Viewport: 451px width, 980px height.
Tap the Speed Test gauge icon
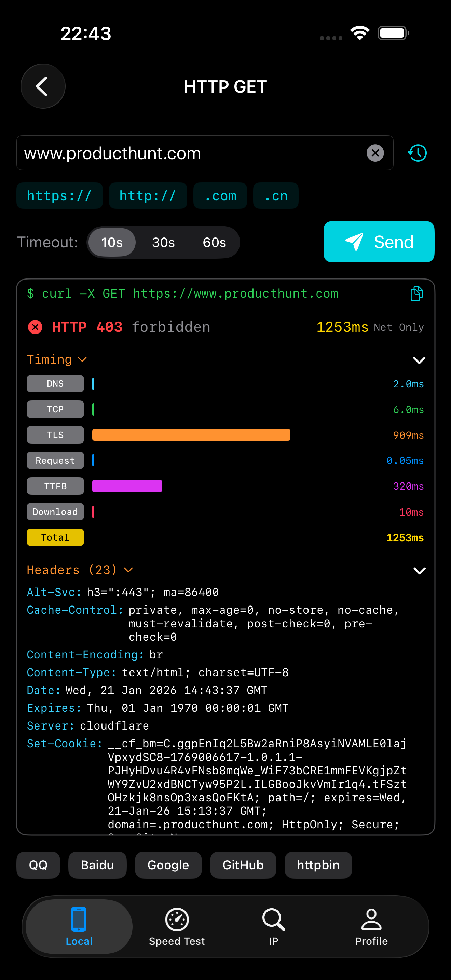(x=177, y=920)
